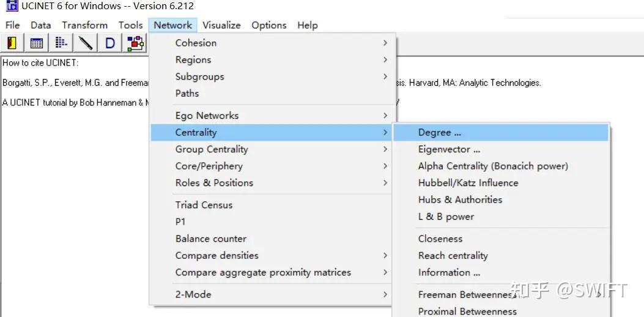
Task: Select Degree centrality option
Action: (439, 133)
